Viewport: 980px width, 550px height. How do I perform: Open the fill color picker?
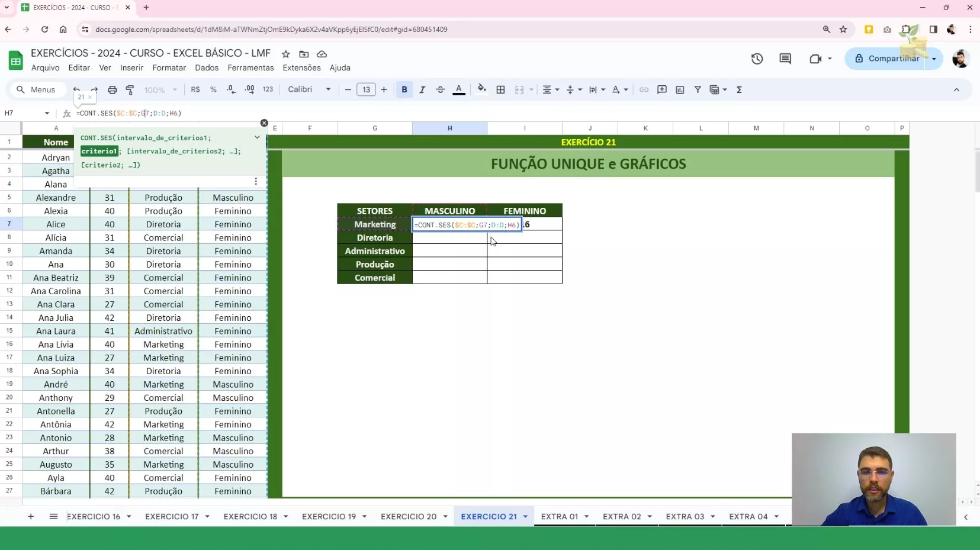[x=482, y=90]
